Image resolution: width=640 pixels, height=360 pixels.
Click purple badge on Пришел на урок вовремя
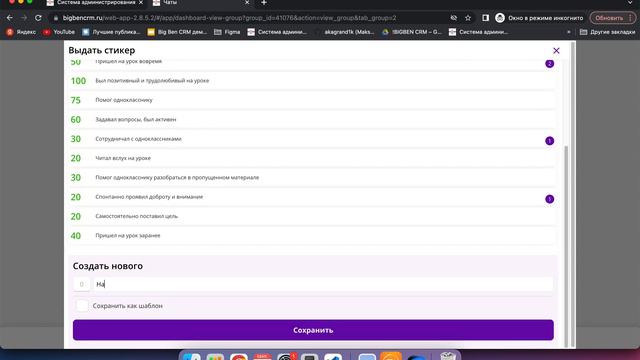click(549, 64)
